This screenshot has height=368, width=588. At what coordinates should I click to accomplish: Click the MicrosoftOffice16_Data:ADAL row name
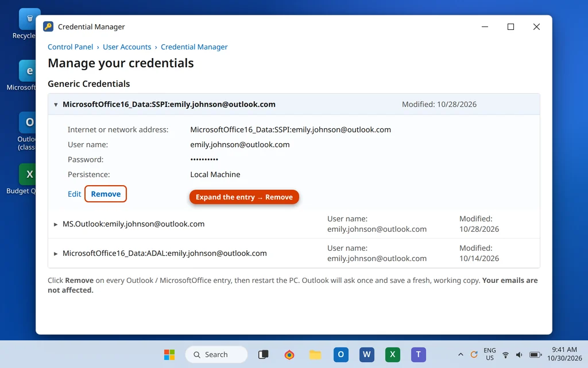165,253
